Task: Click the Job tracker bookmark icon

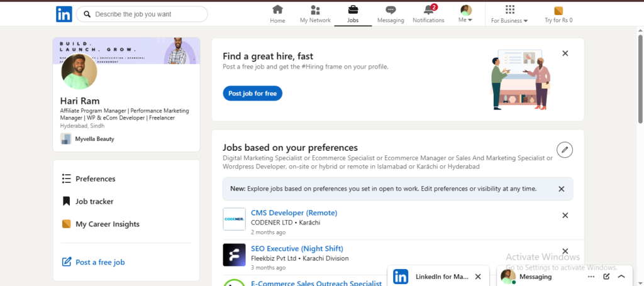Action: click(67, 201)
